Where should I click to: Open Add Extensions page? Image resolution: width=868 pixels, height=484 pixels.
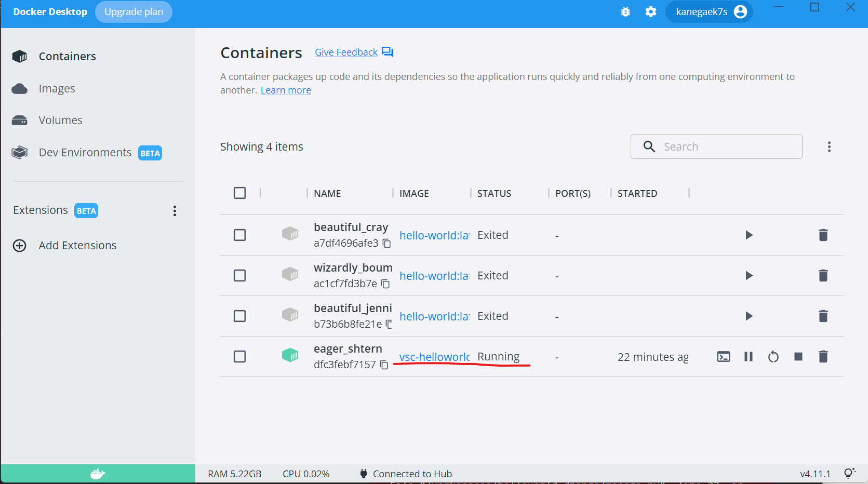tap(77, 246)
